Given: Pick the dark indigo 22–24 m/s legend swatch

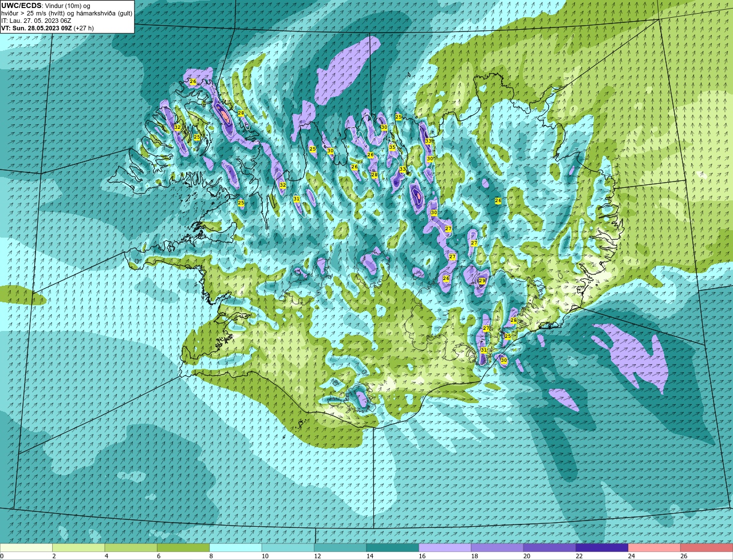Looking at the screenshot, I should [x=602, y=547].
